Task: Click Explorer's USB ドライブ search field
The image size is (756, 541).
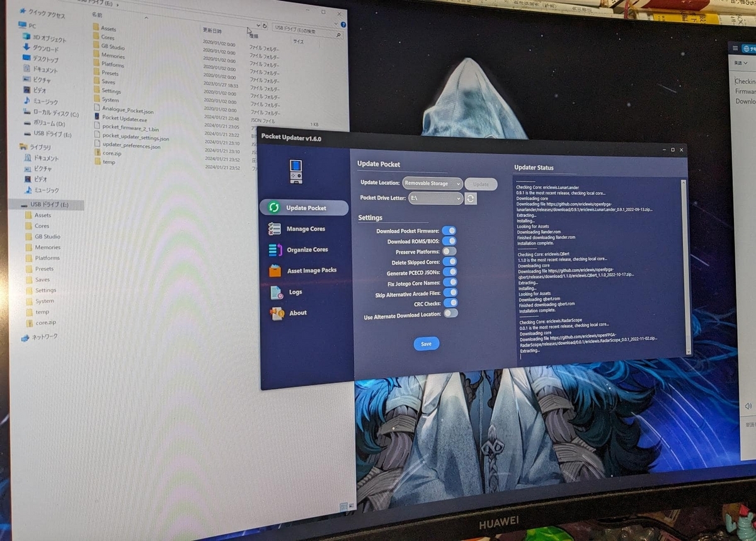Action: click(x=308, y=32)
